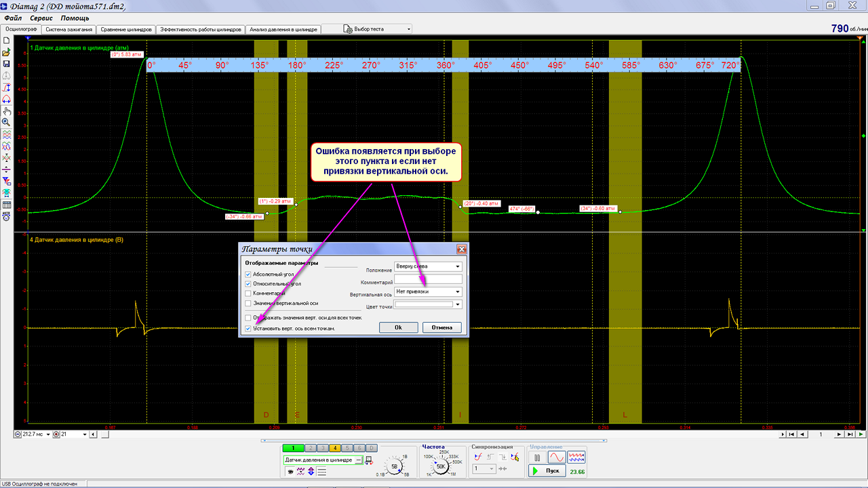
Task: Click the Пуск start button
Action: point(547,470)
